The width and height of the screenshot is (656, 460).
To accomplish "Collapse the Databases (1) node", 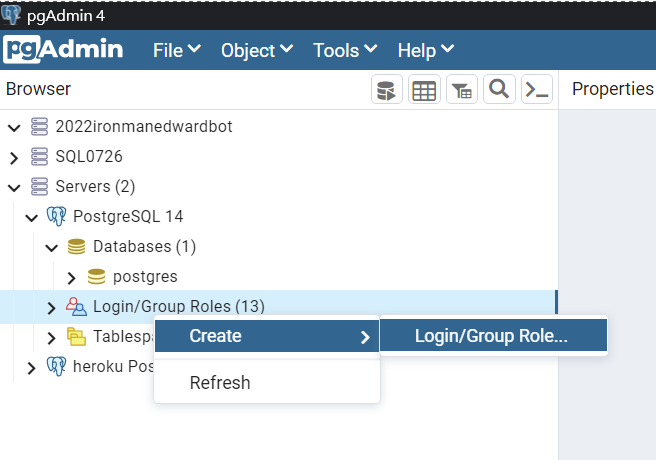I will pos(52,248).
